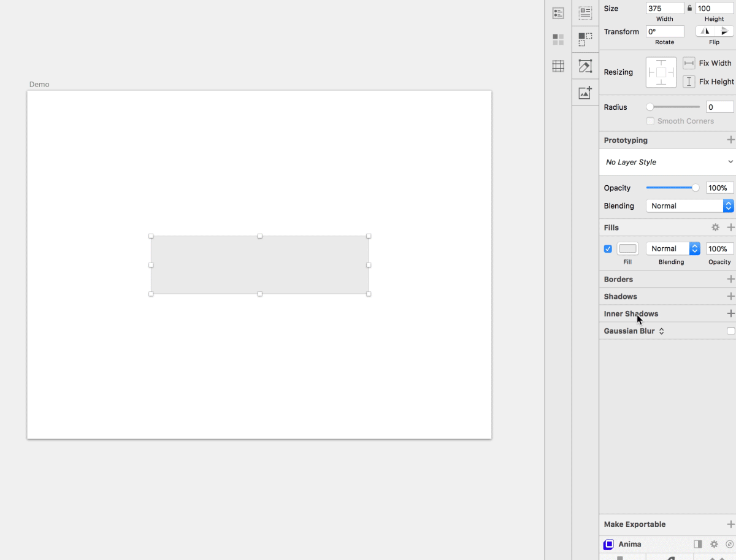This screenshot has height=560, width=736.
Task: Open the fill Blending dropdown
Action: 673,248
